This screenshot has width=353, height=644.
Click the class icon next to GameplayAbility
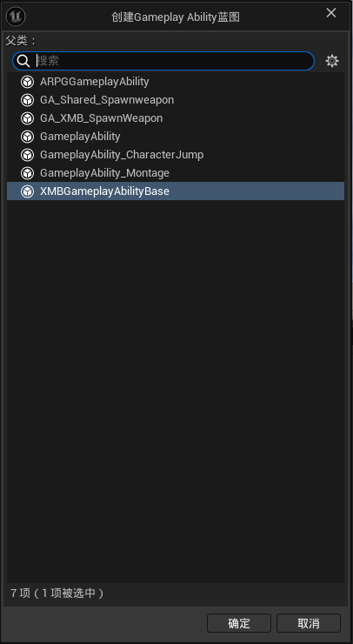click(28, 137)
